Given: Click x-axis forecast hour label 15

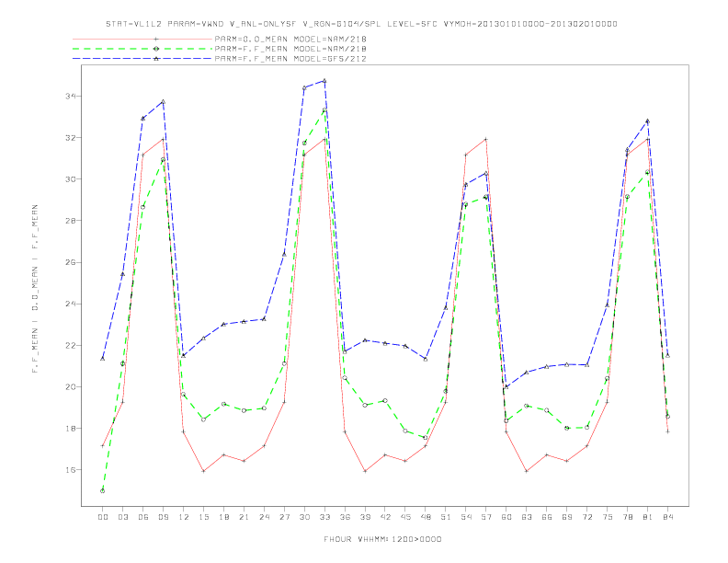Looking at the screenshot, I should tap(203, 517).
